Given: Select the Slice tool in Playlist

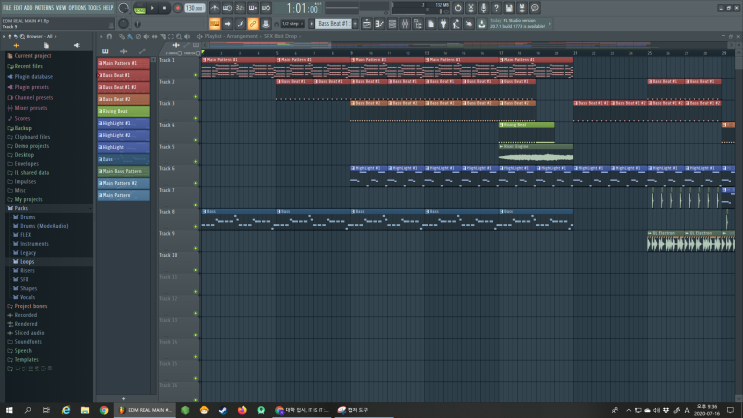Looking at the screenshot, I should pyautogui.click(x=163, y=36).
